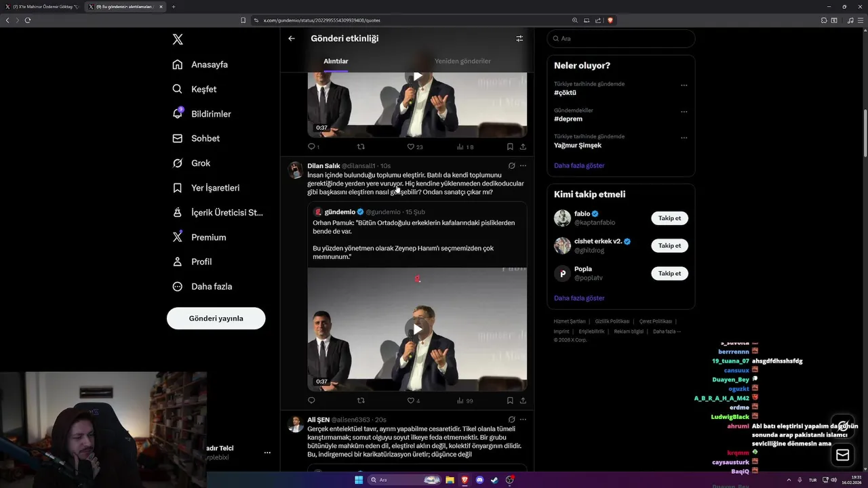The width and height of the screenshot is (868, 488).
Task: Open the #deprem trending topic
Action: coord(568,119)
